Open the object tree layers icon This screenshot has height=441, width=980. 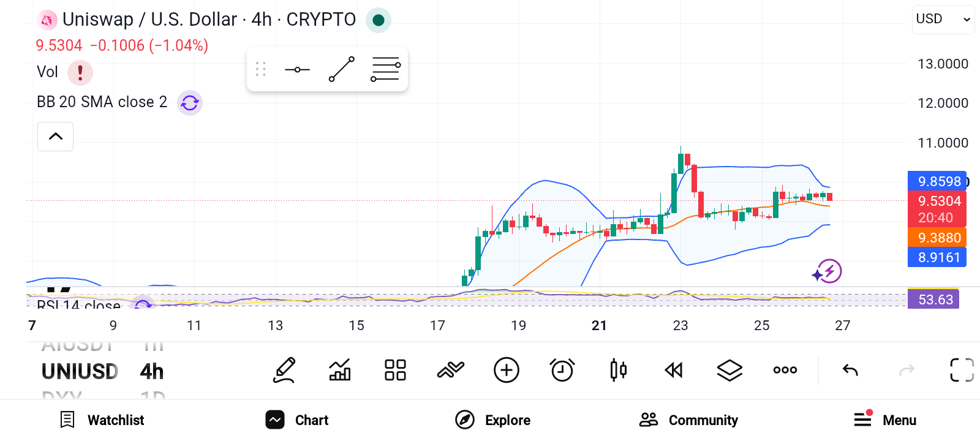[x=729, y=370]
